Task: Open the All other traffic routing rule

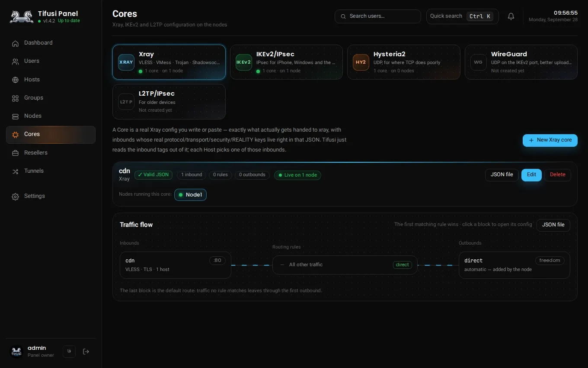Action: pyautogui.click(x=345, y=265)
